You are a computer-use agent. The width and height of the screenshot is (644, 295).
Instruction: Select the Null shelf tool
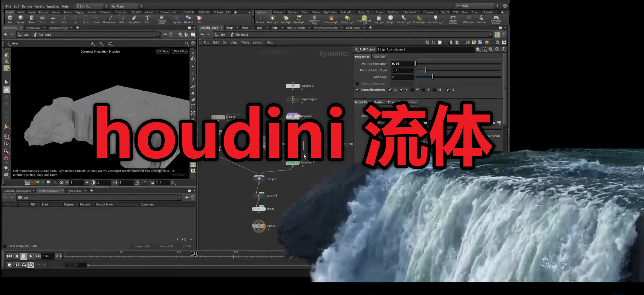(x=64, y=19)
